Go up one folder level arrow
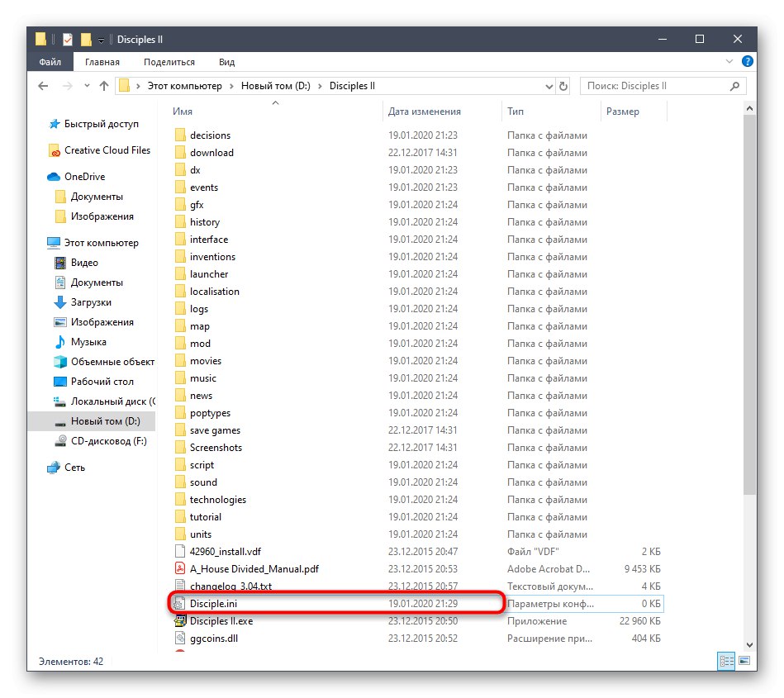Viewport: 784px width, 698px height. tap(104, 86)
